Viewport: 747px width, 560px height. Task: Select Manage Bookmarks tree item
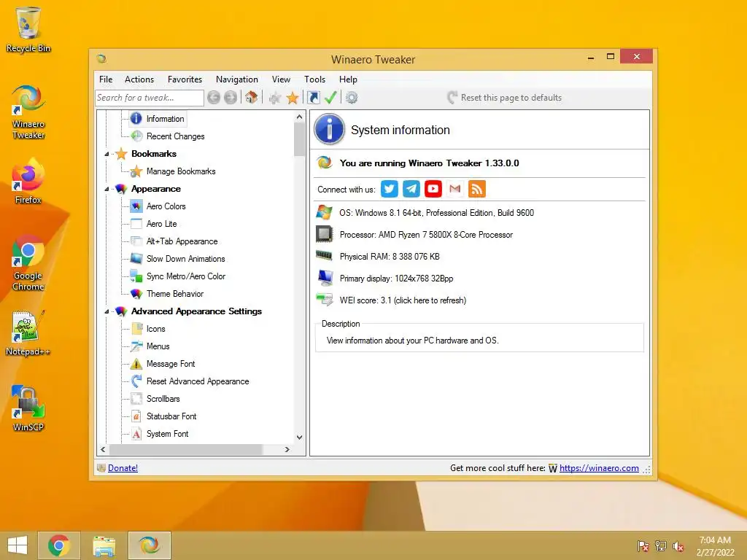pos(181,171)
